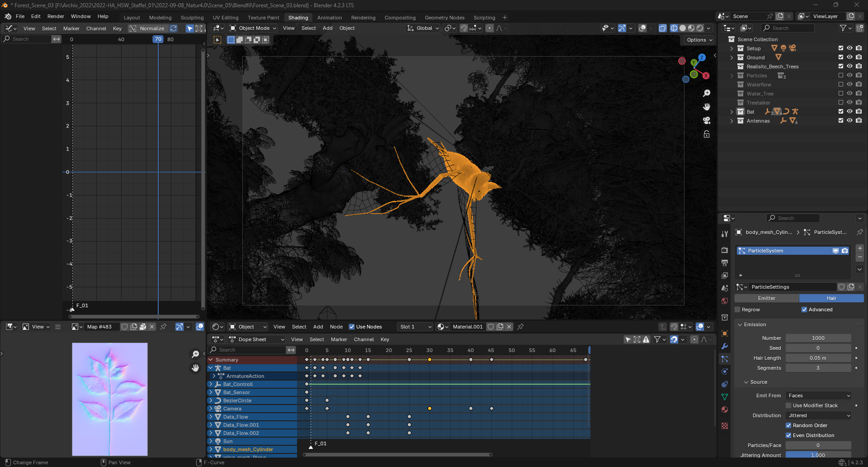
Task: Open the Material properties tab
Action: click(x=725, y=410)
